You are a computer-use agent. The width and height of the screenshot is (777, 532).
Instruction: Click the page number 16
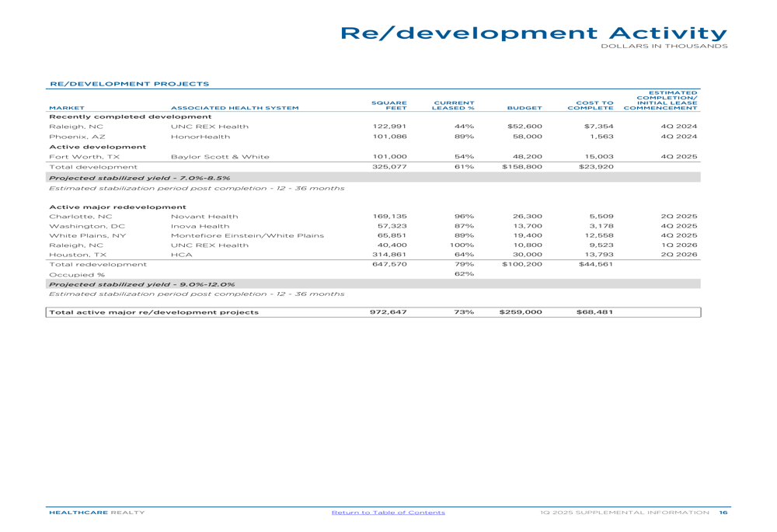point(723,512)
